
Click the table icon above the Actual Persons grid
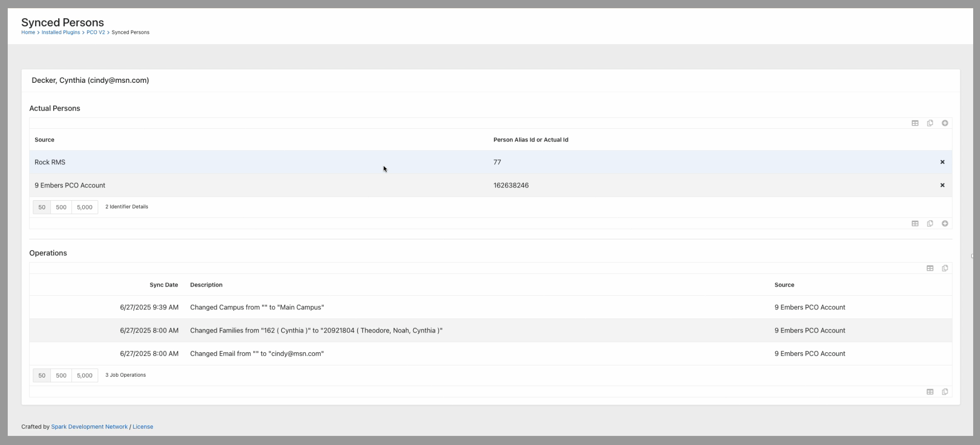(x=914, y=123)
